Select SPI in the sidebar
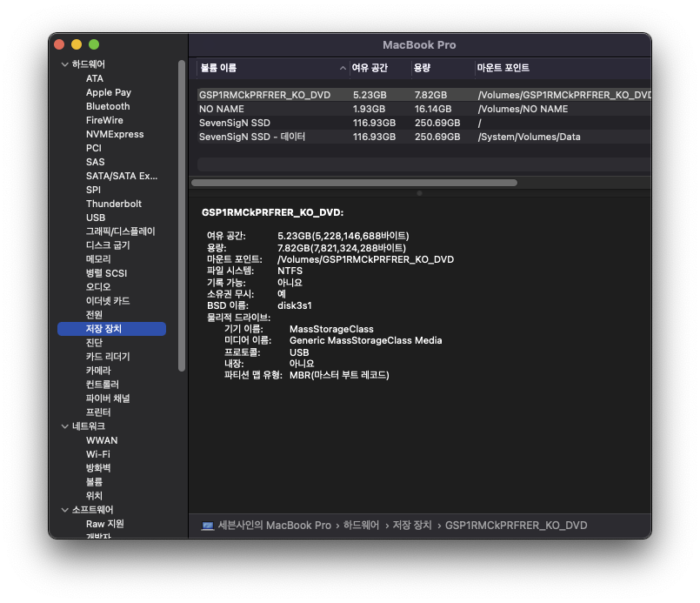Image resolution: width=700 pixels, height=603 pixels. (93, 190)
